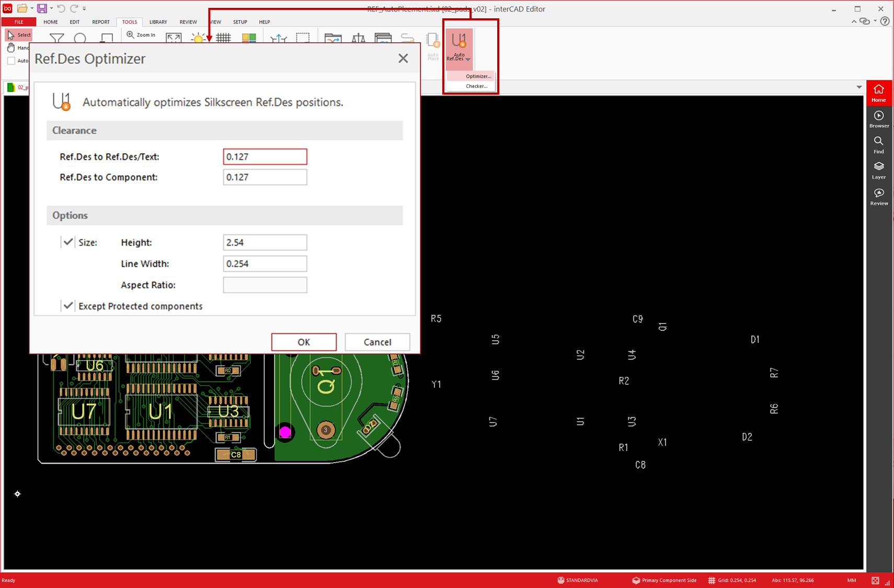The image size is (894, 588).
Task: Toggle the grid display icon
Action: click(224, 38)
